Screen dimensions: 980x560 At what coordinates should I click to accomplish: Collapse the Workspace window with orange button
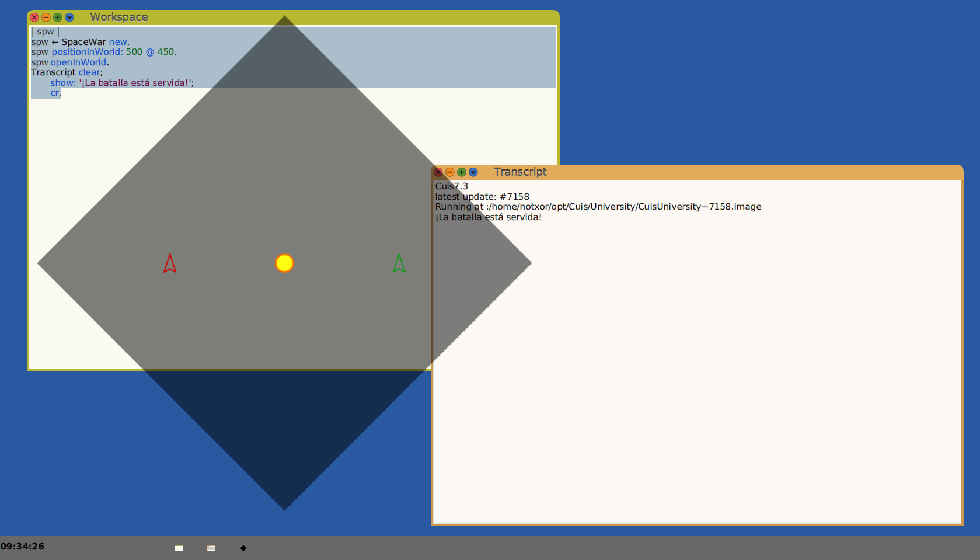click(46, 18)
